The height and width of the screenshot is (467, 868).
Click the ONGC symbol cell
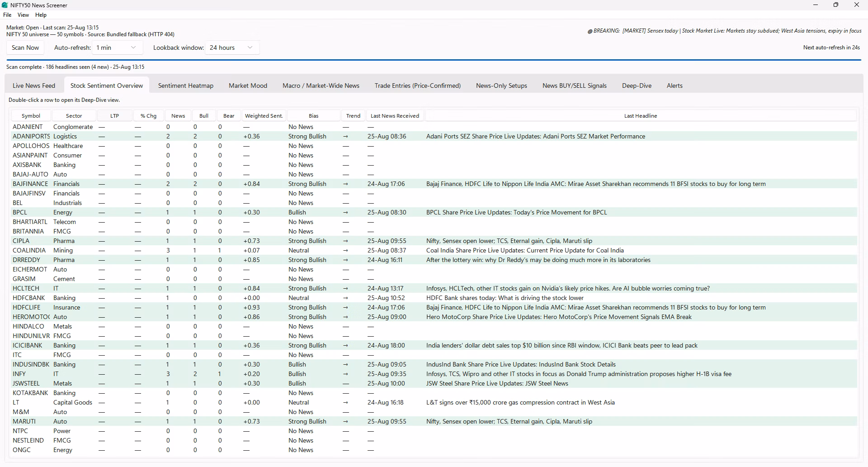point(22,450)
